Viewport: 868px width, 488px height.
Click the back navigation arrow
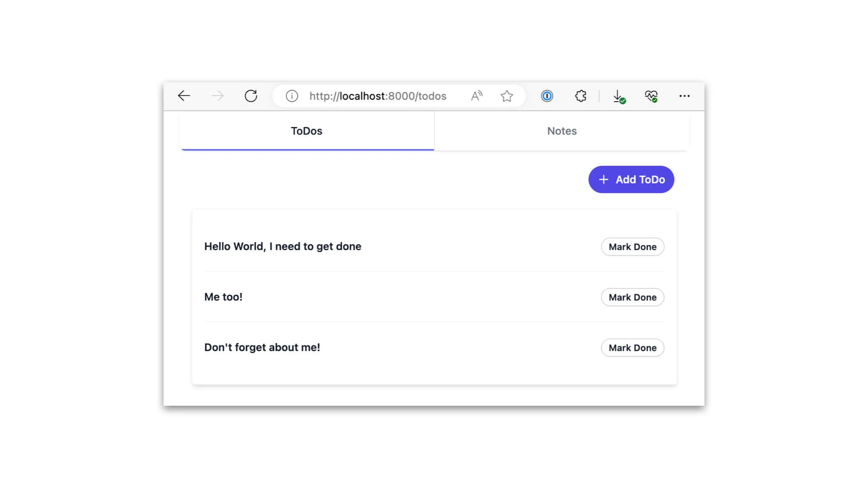click(x=184, y=96)
